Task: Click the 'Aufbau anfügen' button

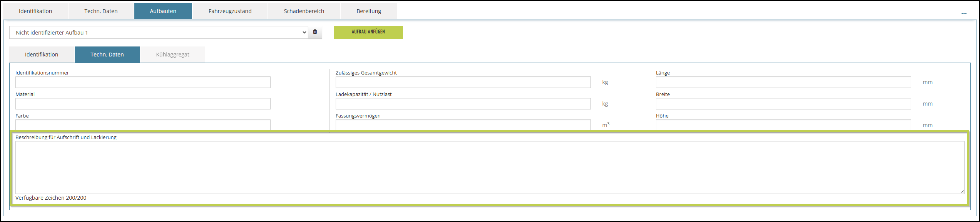Action: (x=368, y=32)
